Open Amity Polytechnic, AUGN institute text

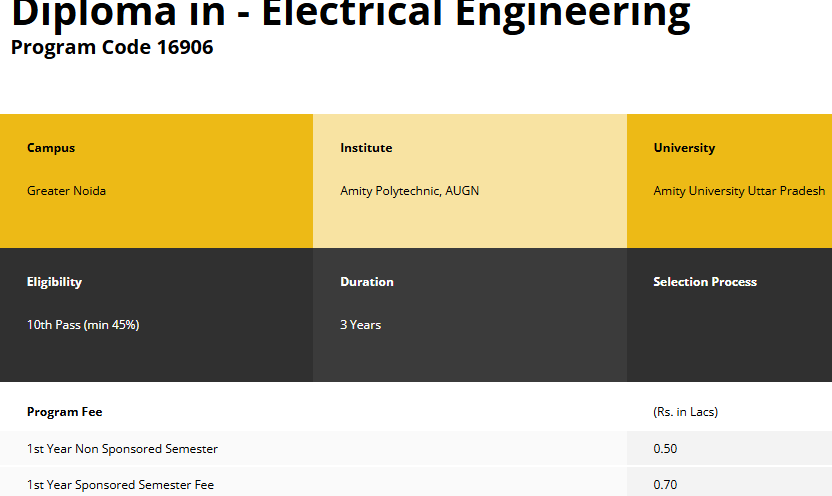pos(409,191)
